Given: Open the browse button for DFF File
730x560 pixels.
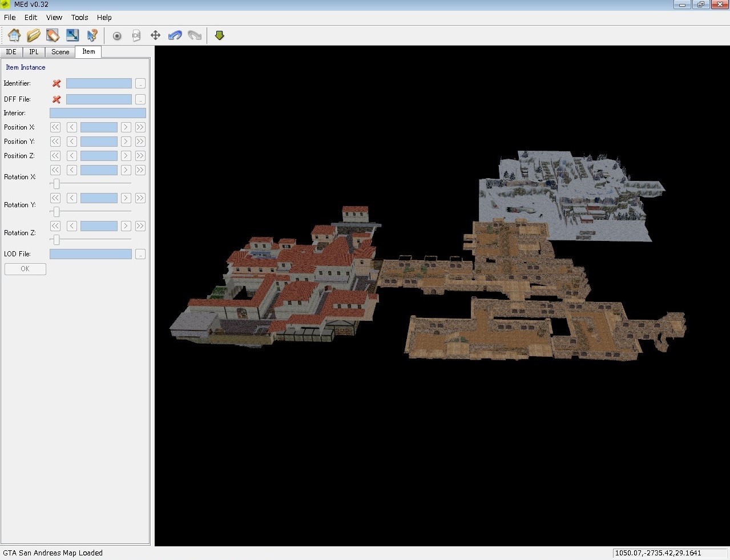Looking at the screenshot, I should pos(140,99).
